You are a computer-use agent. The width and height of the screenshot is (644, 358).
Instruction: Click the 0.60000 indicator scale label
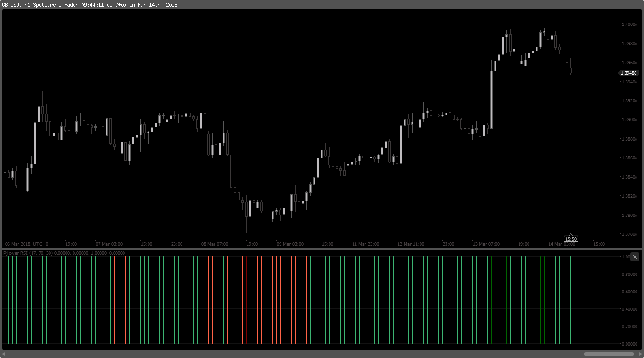[x=629, y=292]
